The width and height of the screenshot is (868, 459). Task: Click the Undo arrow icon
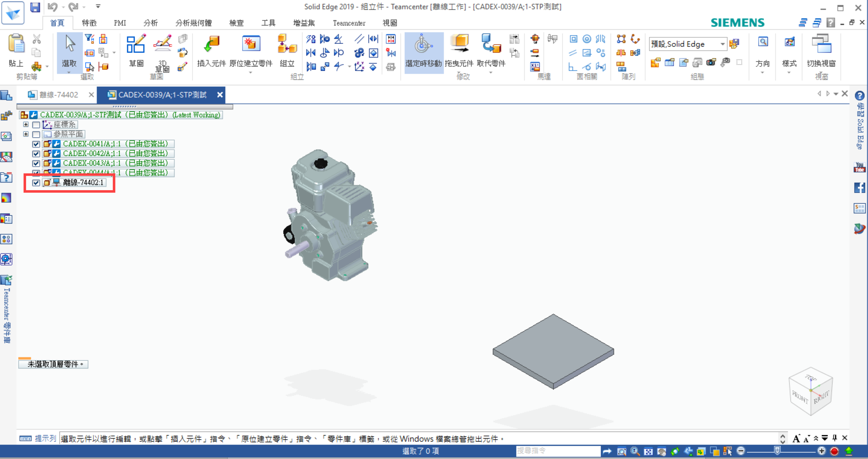pos(53,7)
